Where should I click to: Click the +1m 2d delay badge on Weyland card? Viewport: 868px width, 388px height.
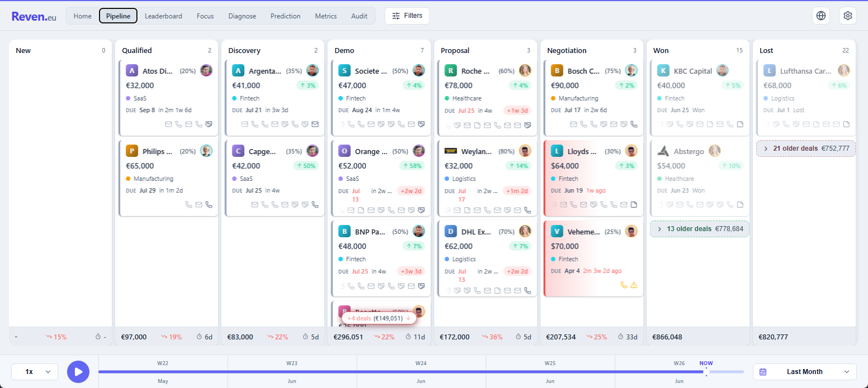(516, 191)
